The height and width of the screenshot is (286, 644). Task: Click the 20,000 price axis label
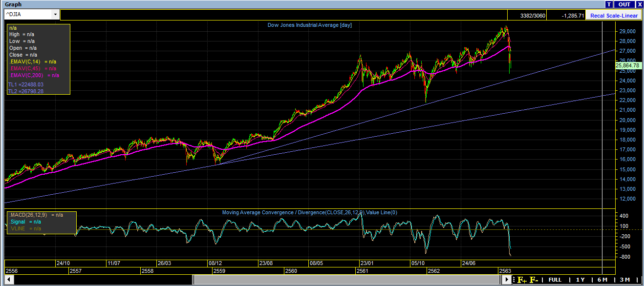627,120
